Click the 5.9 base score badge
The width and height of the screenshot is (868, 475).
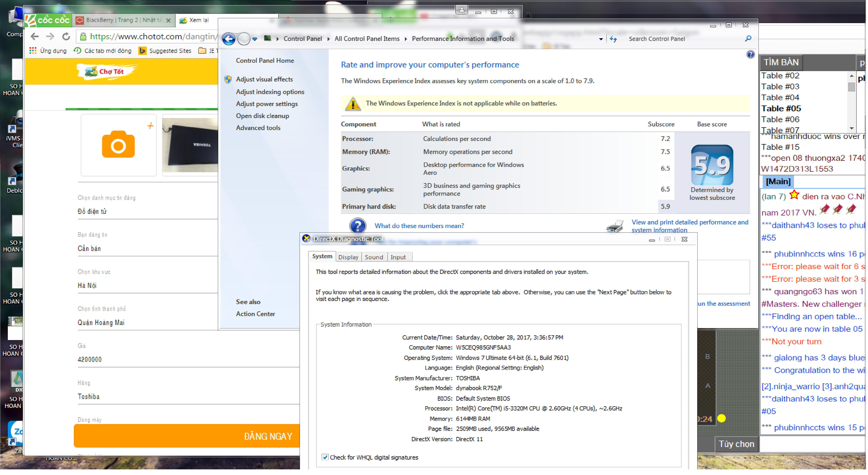tap(712, 165)
